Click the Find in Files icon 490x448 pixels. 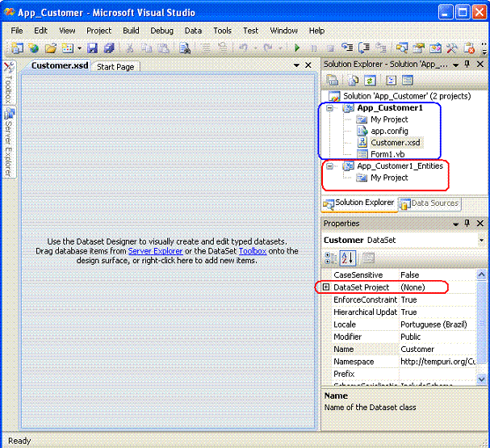185,48
